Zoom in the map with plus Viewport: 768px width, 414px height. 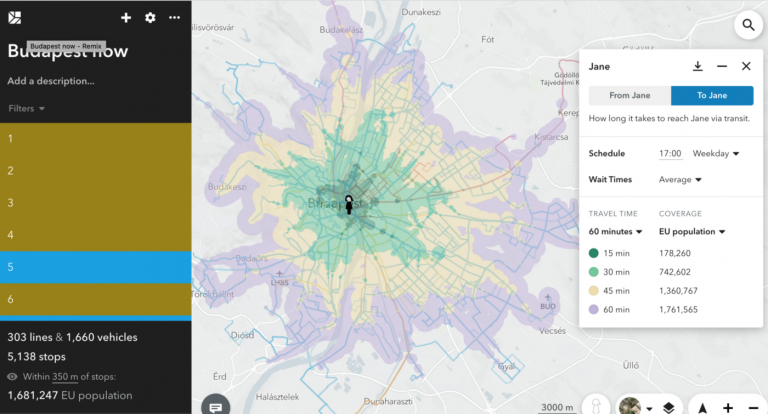[x=728, y=408]
